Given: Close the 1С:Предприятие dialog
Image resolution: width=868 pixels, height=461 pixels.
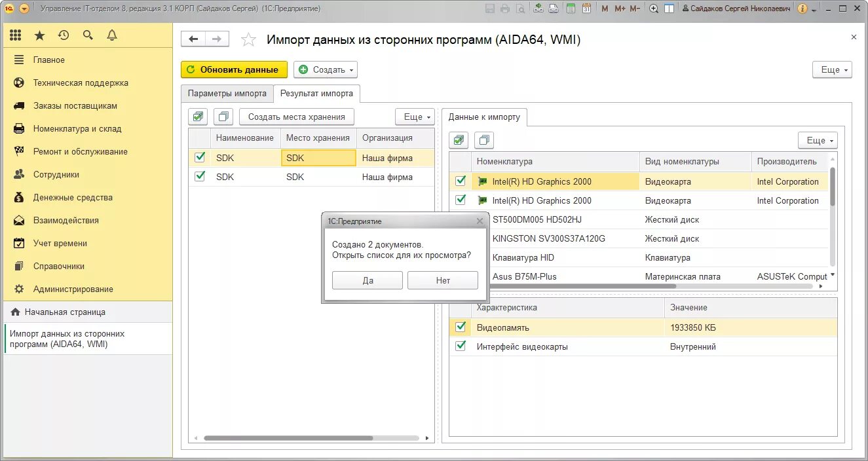Looking at the screenshot, I should (480, 221).
